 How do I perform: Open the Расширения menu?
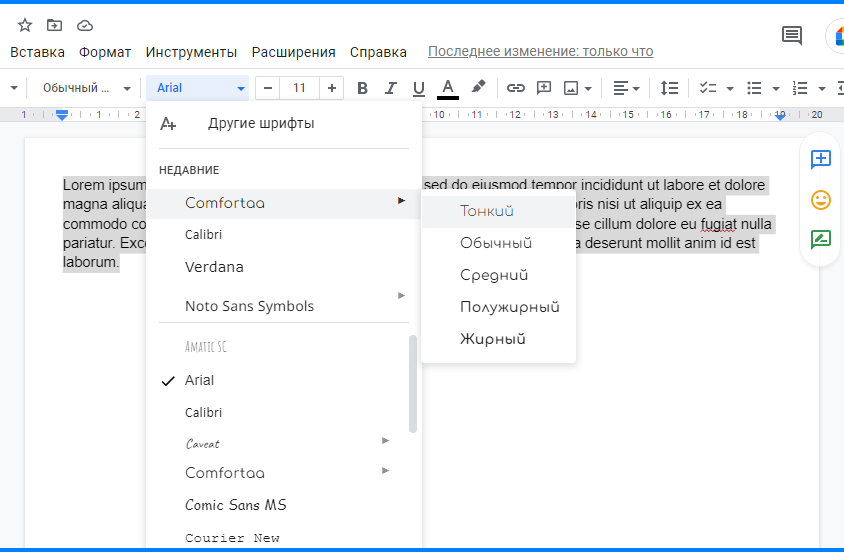coord(293,52)
